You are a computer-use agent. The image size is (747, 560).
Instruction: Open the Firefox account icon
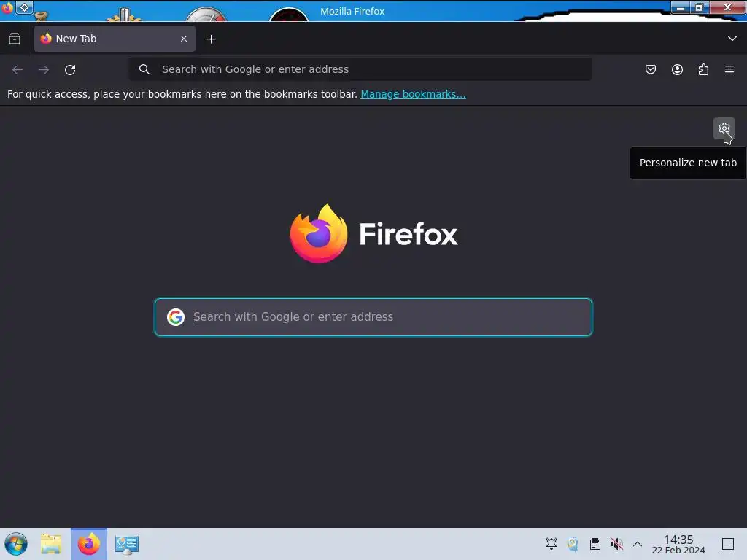click(677, 69)
